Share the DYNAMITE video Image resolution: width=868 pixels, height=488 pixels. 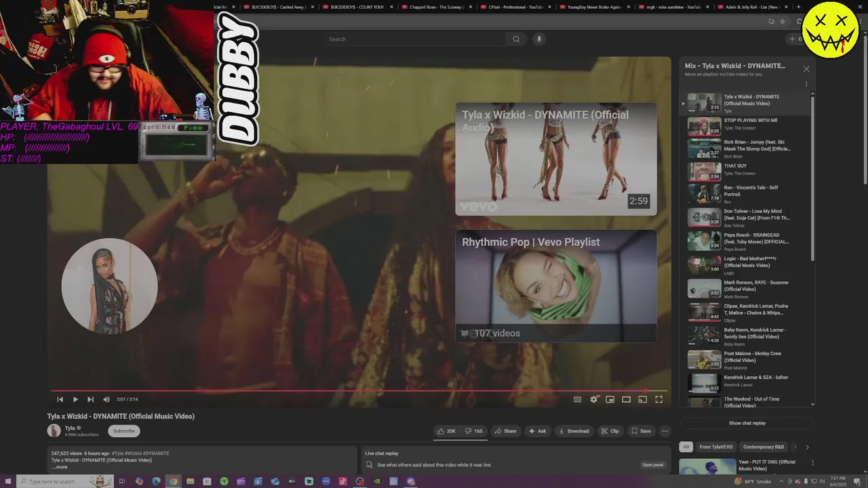(x=505, y=431)
